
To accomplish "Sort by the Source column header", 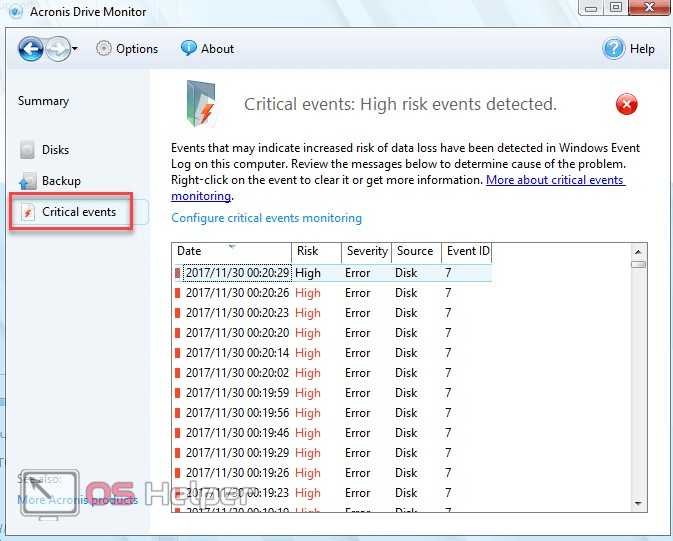I will 416,252.
